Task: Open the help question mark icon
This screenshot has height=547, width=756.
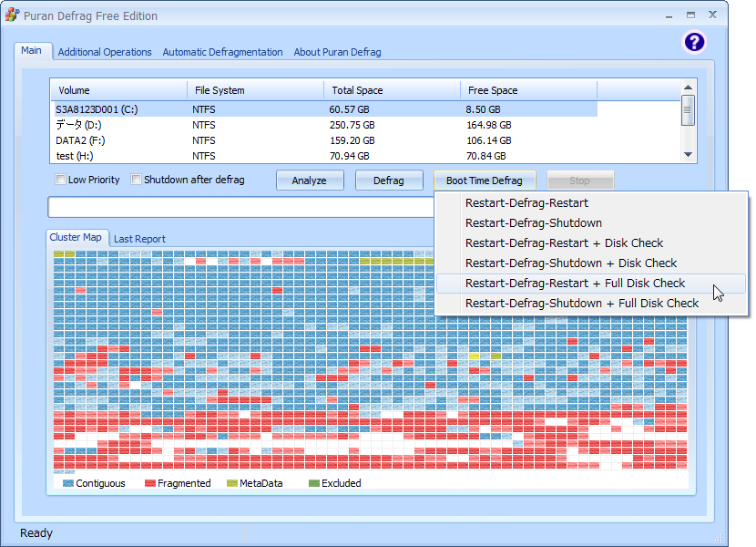Action: click(694, 43)
